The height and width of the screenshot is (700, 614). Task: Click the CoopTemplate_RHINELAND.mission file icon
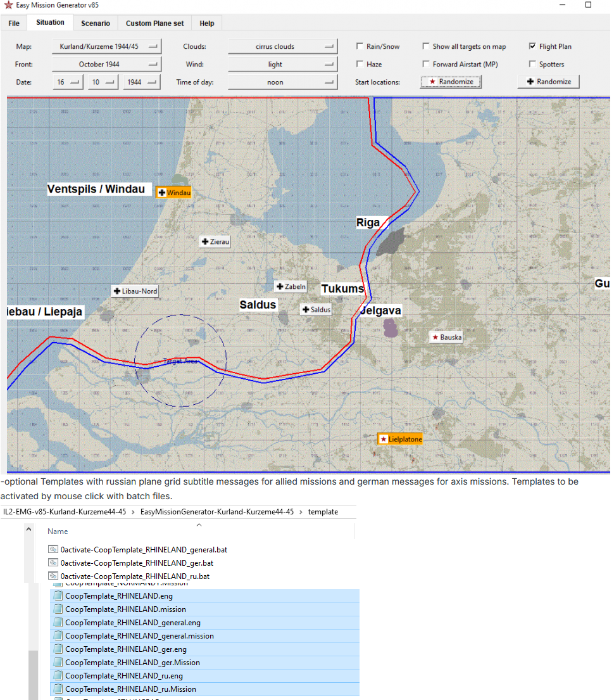pyautogui.click(x=58, y=609)
